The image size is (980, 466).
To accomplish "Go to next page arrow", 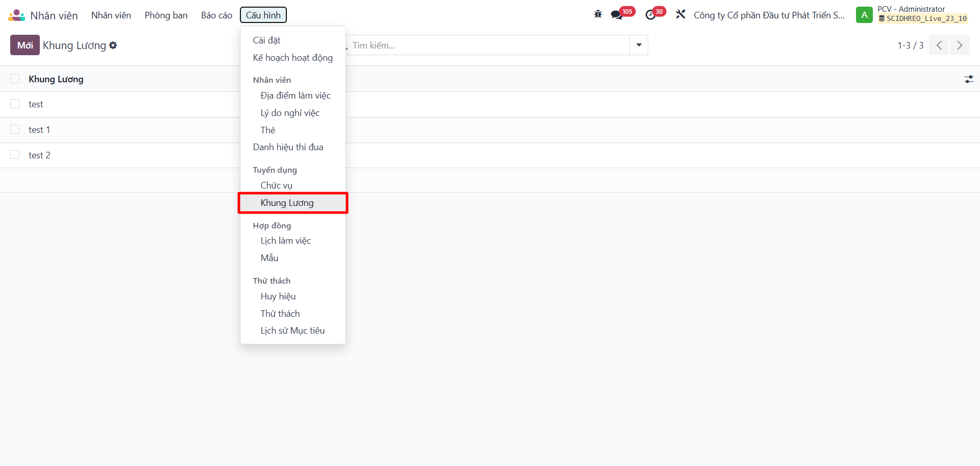I will [x=960, y=45].
